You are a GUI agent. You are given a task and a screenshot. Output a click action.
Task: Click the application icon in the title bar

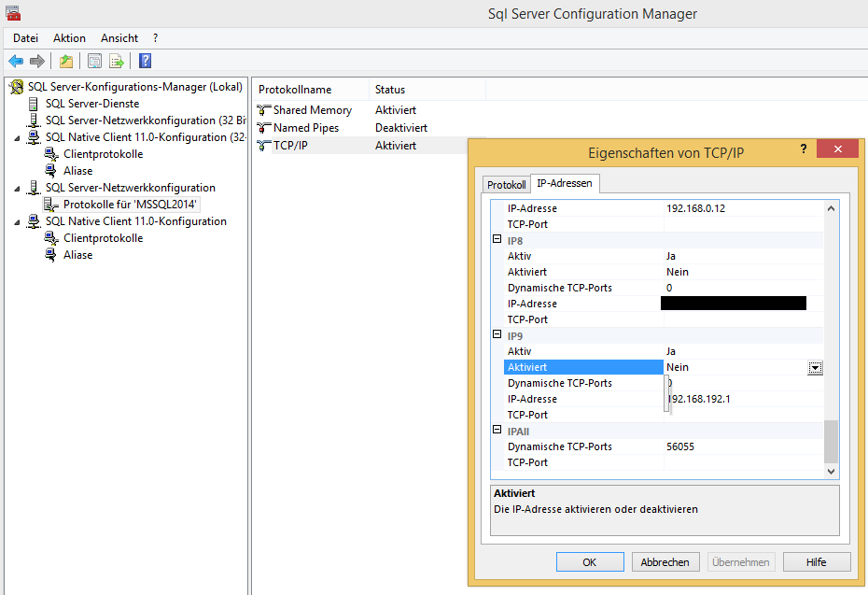pos(13,13)
